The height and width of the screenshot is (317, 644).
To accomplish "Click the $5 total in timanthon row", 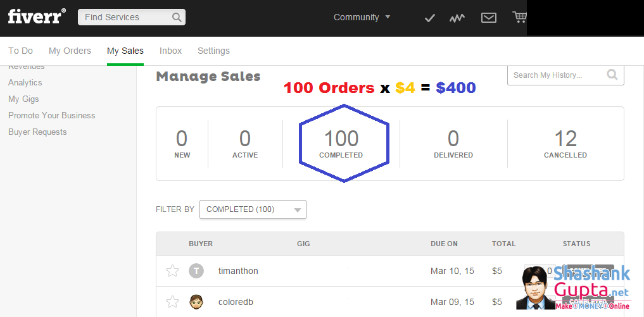I will (497, 271).
